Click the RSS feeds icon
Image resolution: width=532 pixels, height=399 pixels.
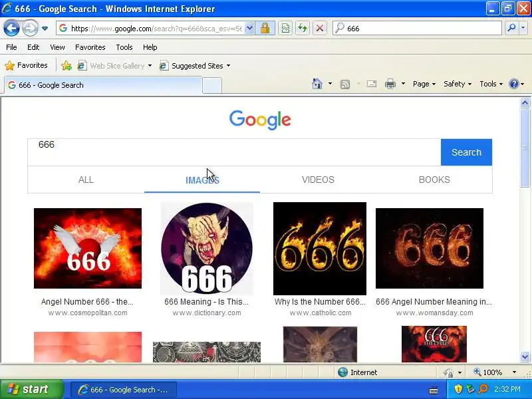pos(344,84)
